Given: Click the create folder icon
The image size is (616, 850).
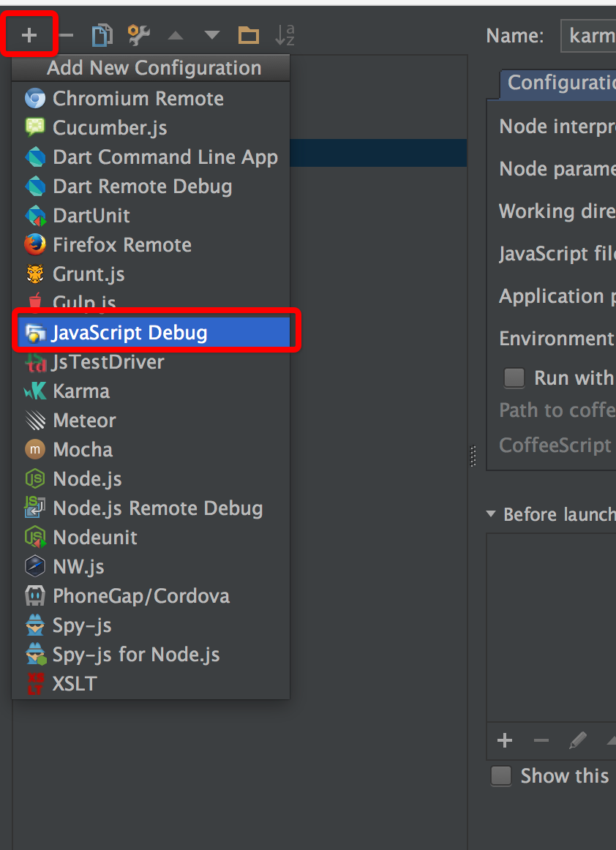Looking at the screenshot, I should tap(248, 35).
